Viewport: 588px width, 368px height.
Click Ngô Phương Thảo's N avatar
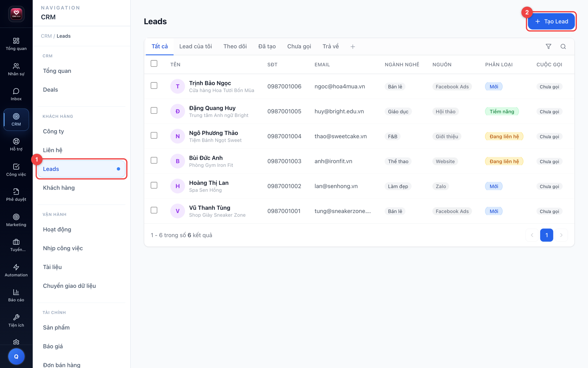(178, 136)
